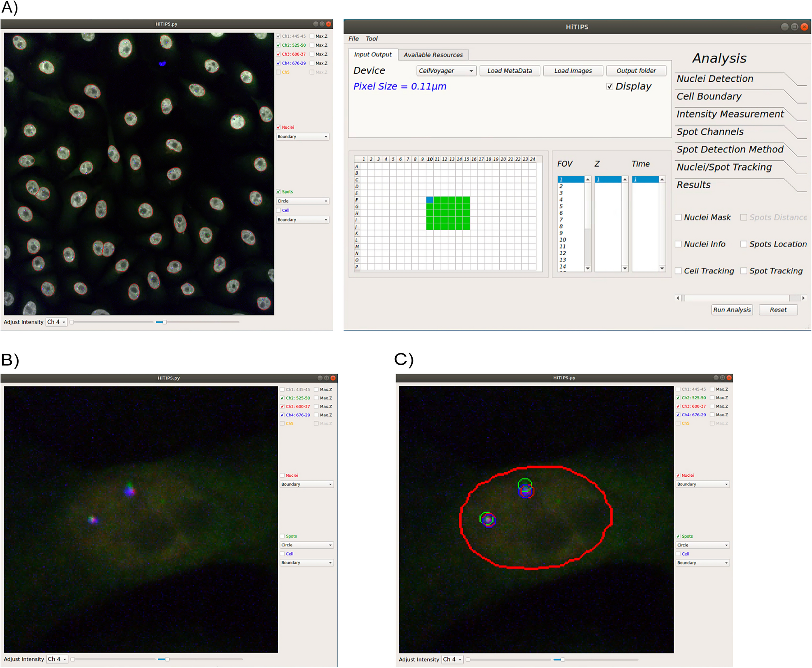This screenshot has height=668, width=812.
Task: Open the File menu
Action: pos(353,39)
